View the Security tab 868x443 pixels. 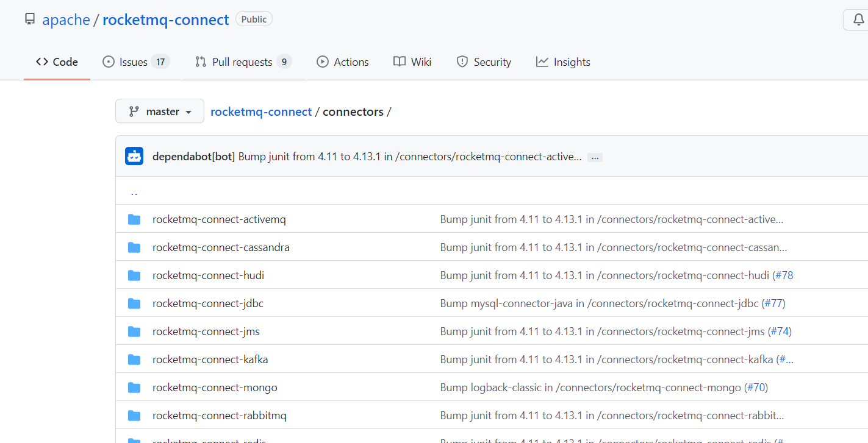(x=484, y=62)
